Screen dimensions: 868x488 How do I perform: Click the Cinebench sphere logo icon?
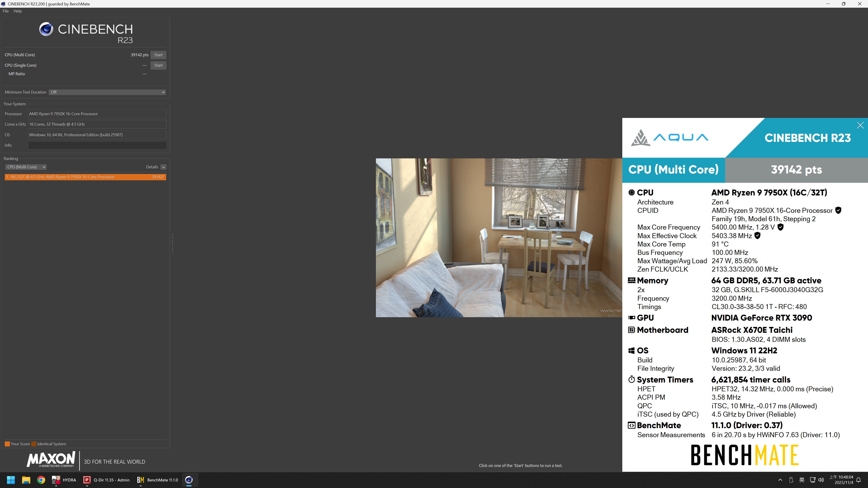(46, 29)
